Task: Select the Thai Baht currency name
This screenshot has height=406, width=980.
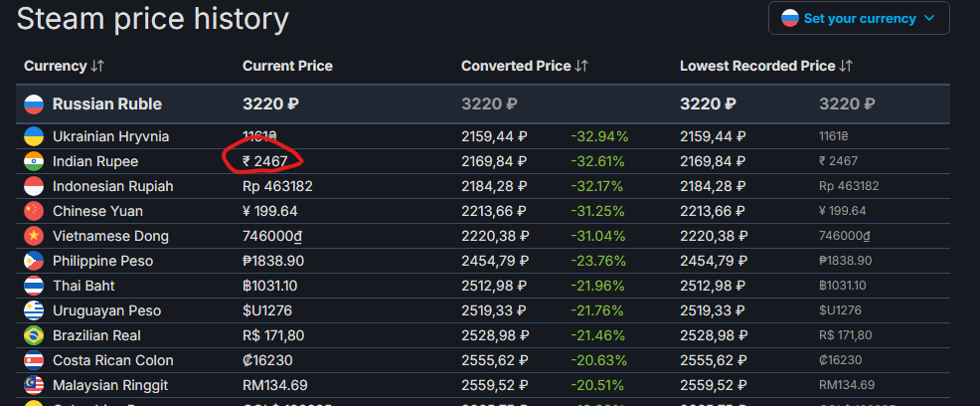Action: [x=83, y=286]
